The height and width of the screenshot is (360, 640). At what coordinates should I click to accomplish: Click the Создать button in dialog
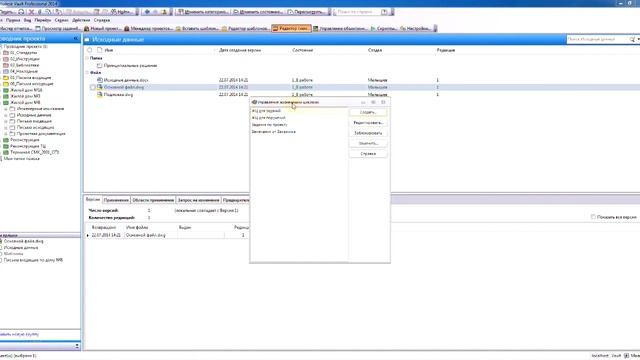pos(368,112)
